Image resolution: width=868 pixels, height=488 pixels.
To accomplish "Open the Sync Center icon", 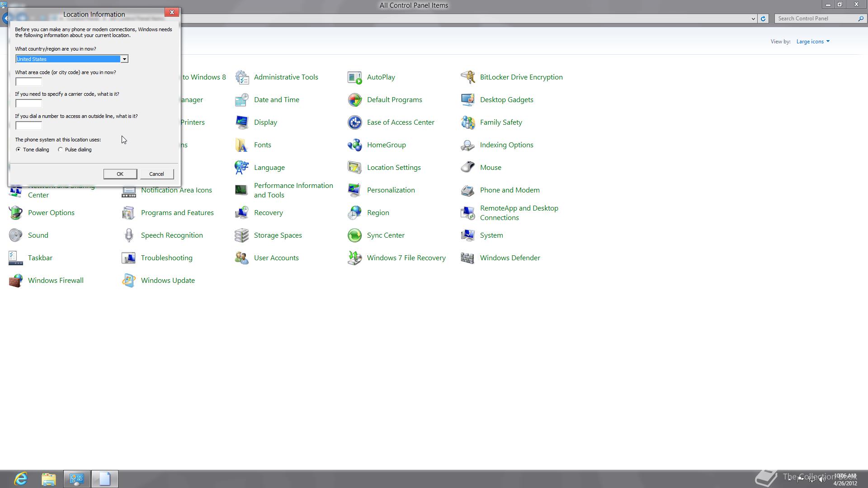I will tap(355, 235).
